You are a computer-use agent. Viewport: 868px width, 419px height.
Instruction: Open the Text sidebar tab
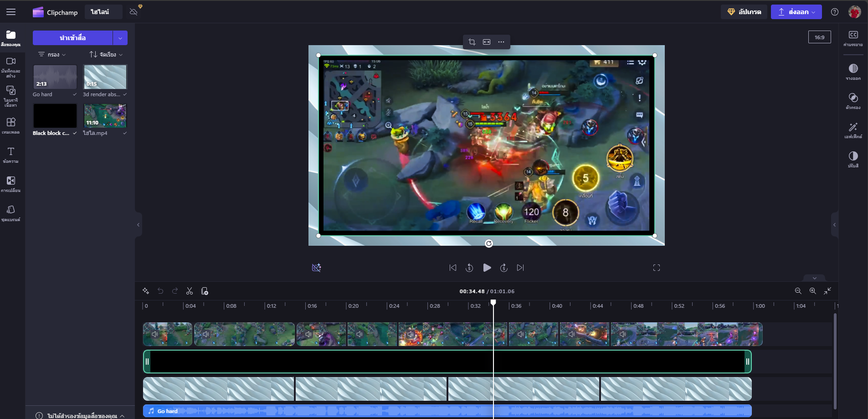click(x=11, y=155)
